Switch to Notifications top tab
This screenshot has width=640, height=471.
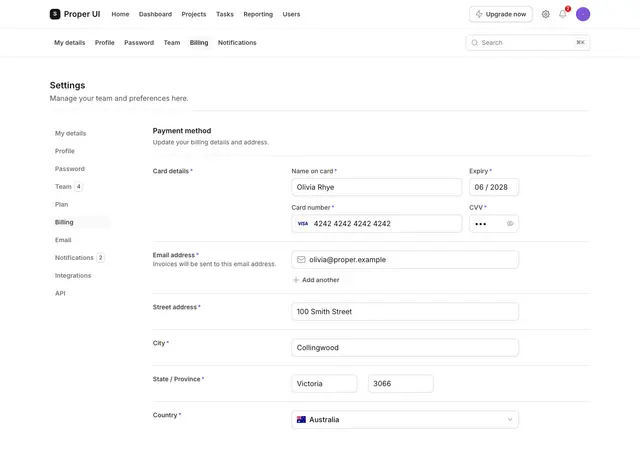pyautogui.click(x=237, y=43)
